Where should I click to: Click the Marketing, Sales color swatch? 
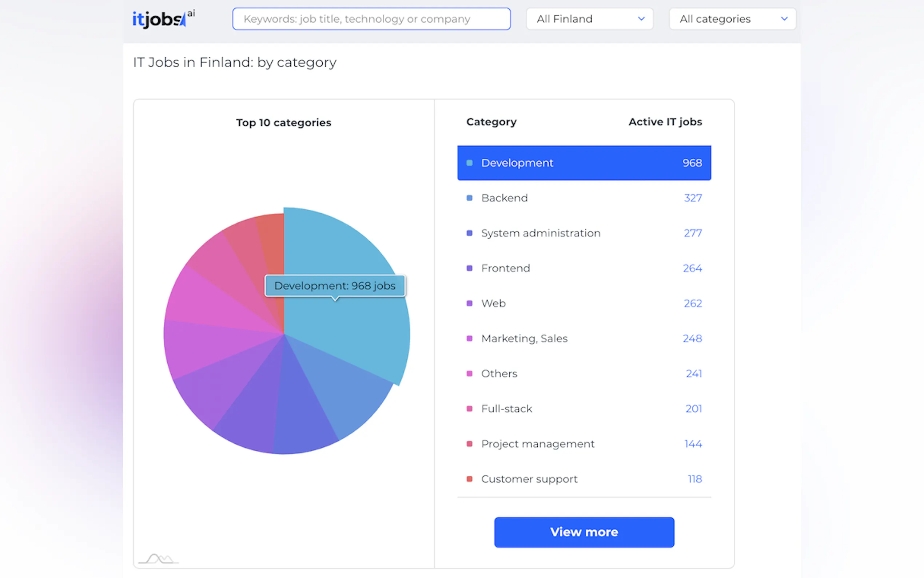tap(469, 339)
